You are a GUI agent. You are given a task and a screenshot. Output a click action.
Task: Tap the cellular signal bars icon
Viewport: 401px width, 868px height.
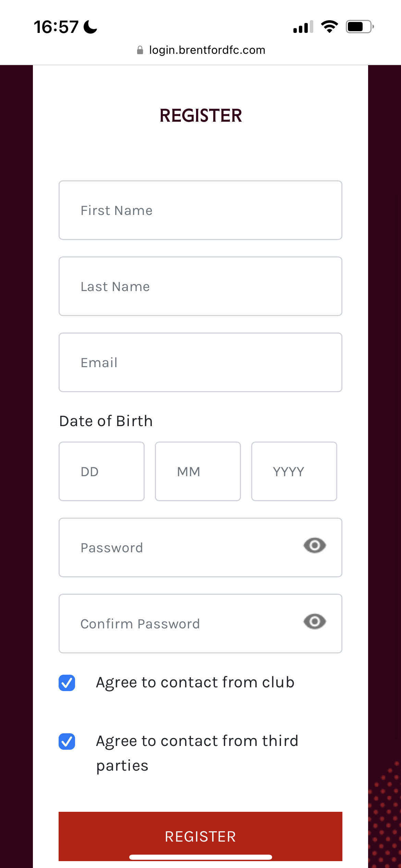[x=303, y=27]
